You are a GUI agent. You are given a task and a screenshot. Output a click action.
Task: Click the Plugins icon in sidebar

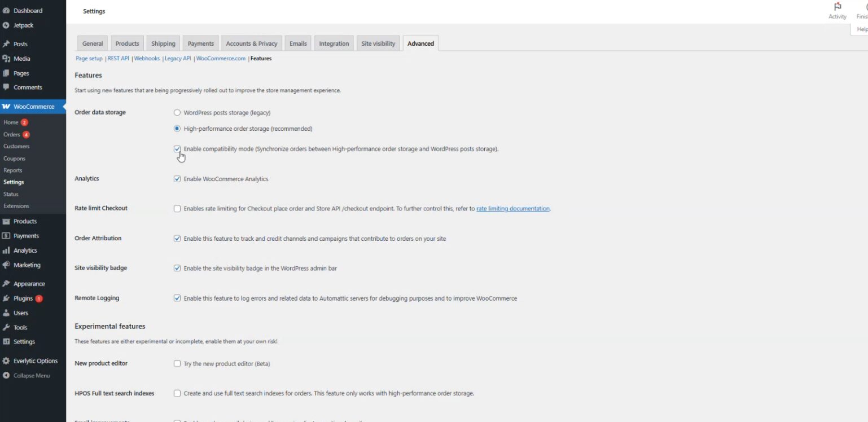click(x=6, y=298)
